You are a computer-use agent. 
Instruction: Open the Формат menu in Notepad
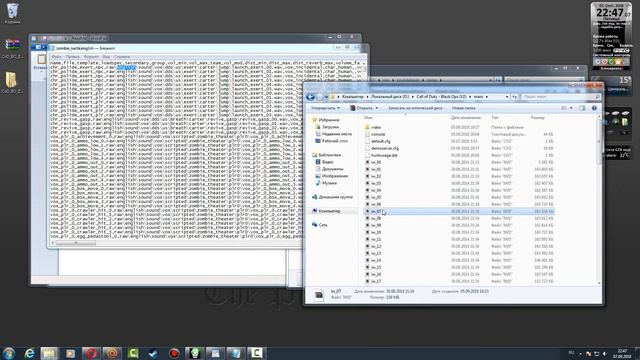(x=91, y=57)
